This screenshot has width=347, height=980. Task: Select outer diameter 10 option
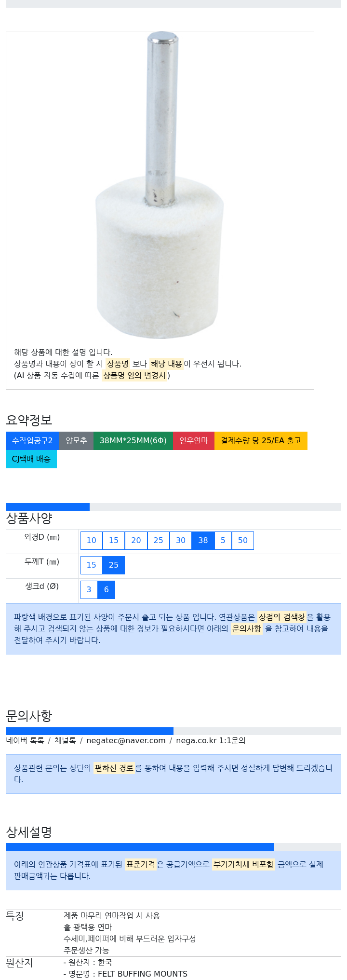[x=92, y=540]
